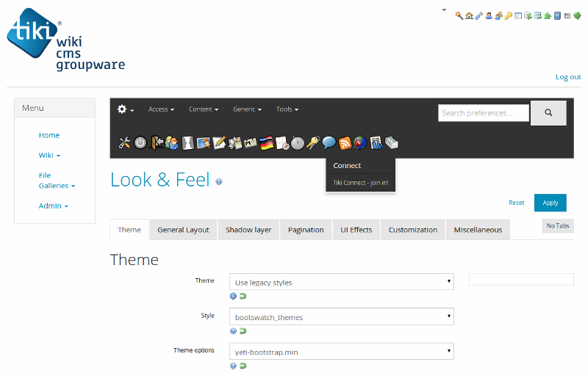588x373 pixels.
Task: Click the search magnifier button
Action: click(548, 113)
